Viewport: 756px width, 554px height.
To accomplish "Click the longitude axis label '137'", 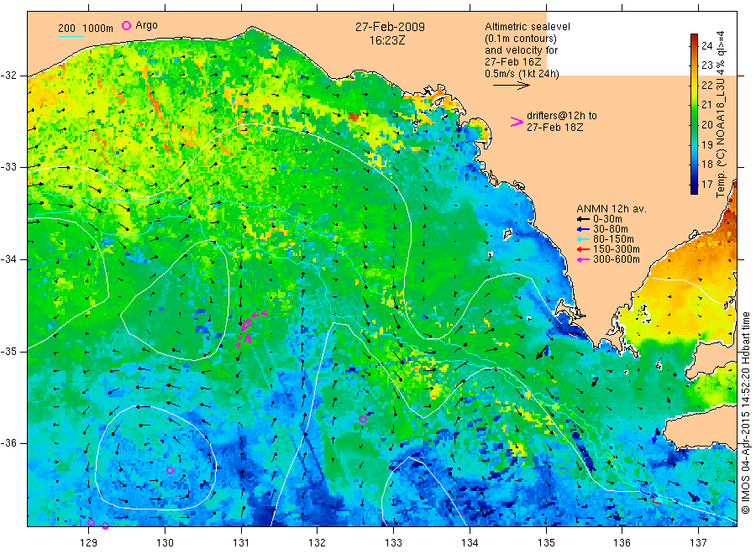I will pos(698,543).
